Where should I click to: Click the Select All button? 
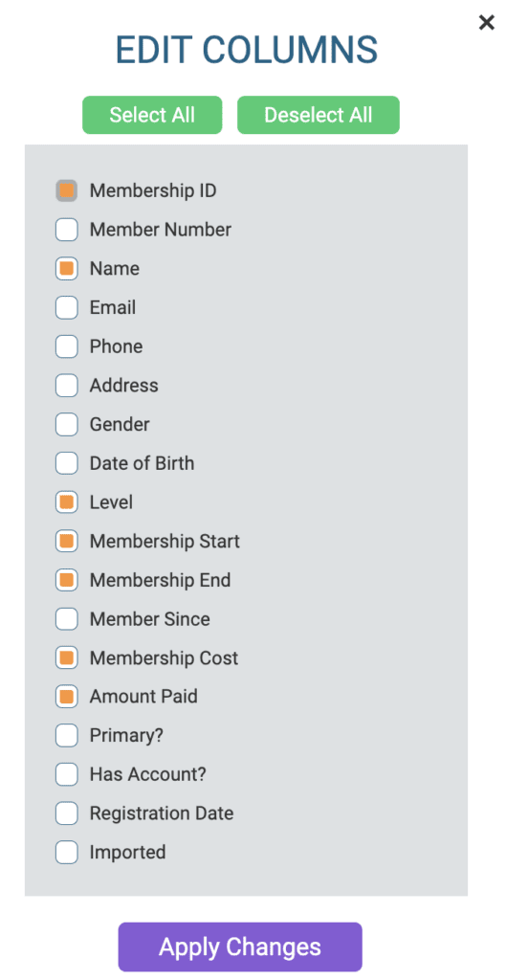(x=152, y=115)
